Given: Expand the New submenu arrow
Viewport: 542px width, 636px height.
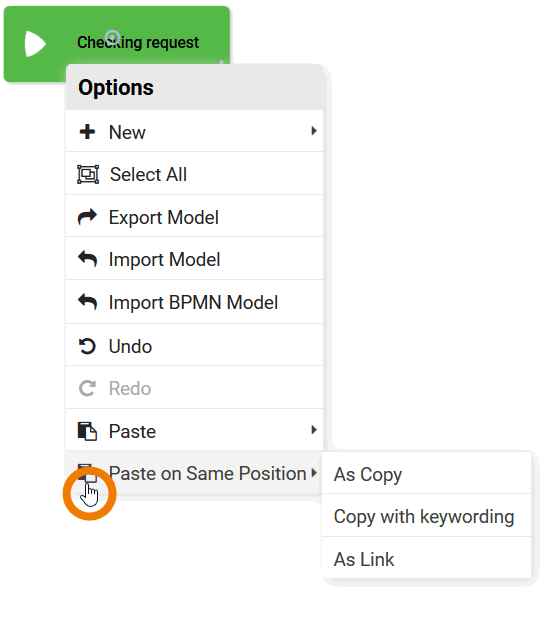Looking at the screenshot, I should (314, 131).
